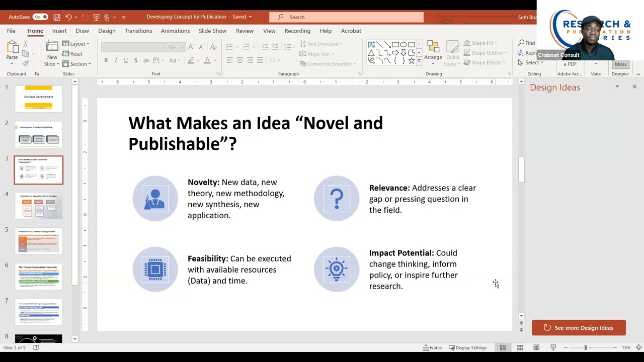Open the Transitions tab
Screen dimensions: 644x362
pos(138,31)
